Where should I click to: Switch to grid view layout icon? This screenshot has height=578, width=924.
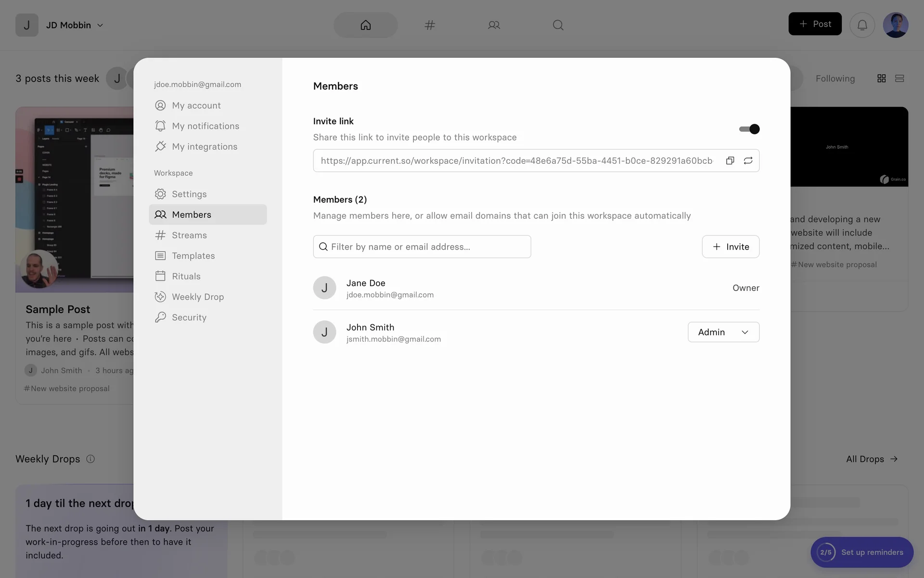[x=881, y=79]
